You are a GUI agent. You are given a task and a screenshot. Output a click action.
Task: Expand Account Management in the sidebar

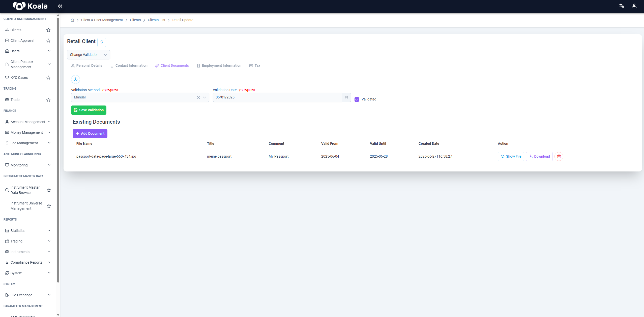click(28, 122)
